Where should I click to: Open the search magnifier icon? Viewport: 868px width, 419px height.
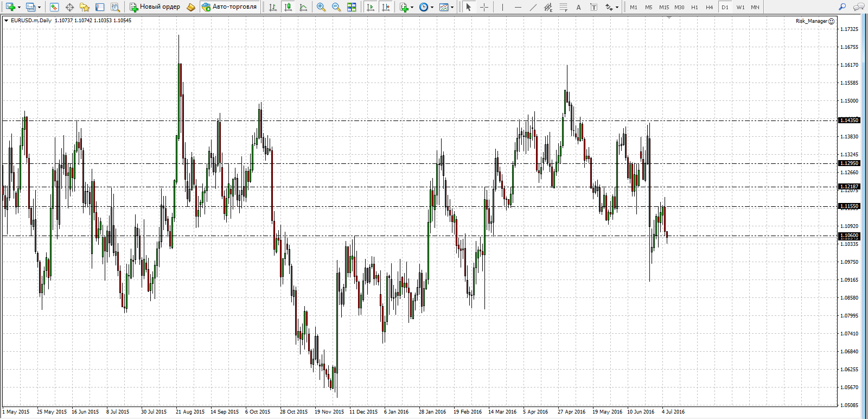point(842,7)
